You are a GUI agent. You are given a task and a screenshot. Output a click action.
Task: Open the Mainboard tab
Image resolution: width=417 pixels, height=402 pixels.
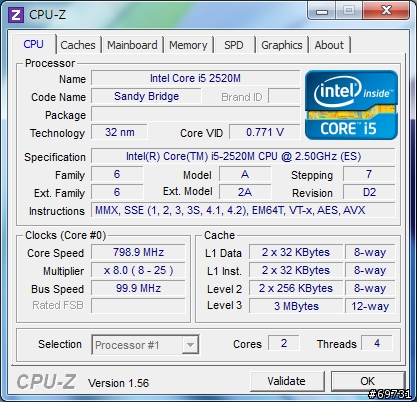click(132, 45)
